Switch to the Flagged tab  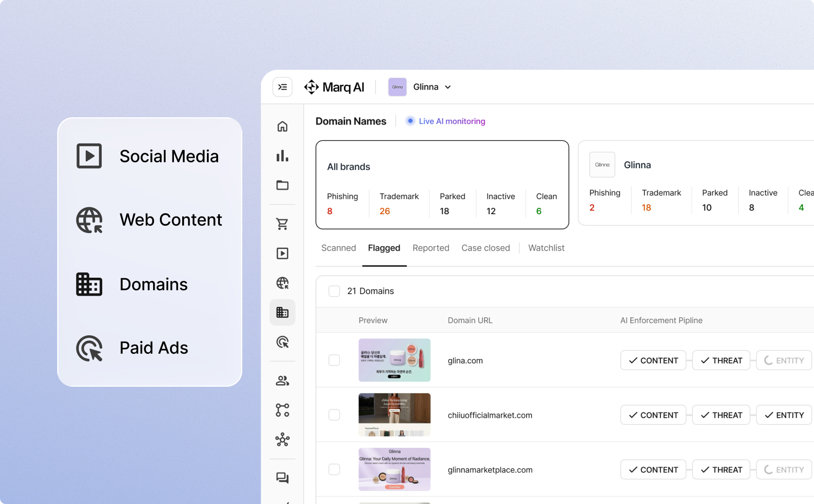(x=384, y=248)
